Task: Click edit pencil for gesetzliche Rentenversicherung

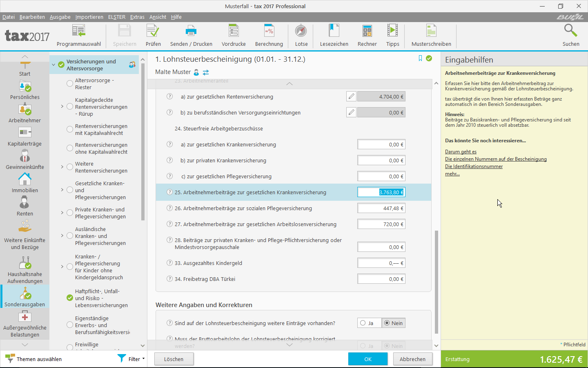Action: click(x=351, y=96)
